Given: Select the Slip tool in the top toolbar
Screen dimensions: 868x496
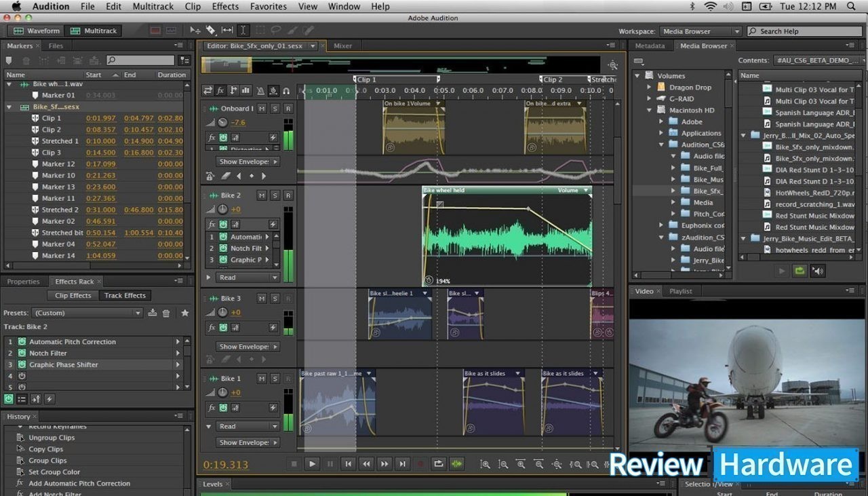Looking at the screenshot, I should [x=227, y=31].
